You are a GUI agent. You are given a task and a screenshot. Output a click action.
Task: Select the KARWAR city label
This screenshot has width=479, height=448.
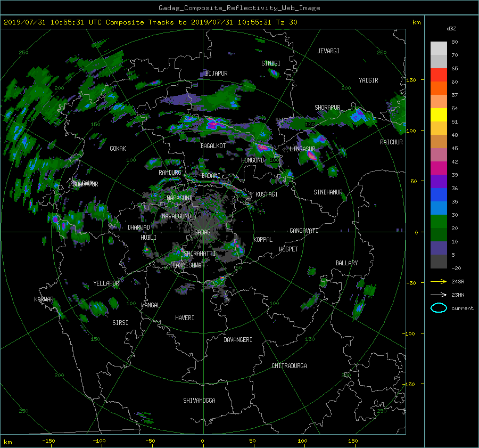tap(44, 299)
